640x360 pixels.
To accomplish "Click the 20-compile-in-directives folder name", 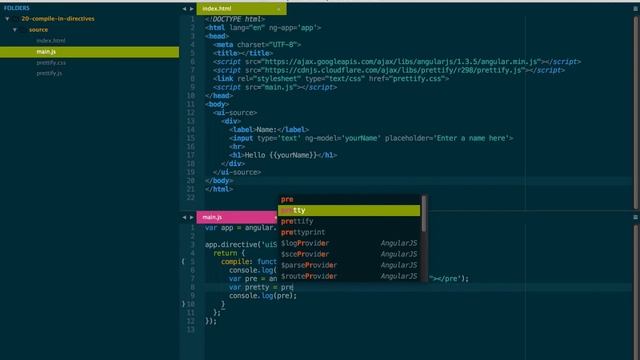I will 58,19.
